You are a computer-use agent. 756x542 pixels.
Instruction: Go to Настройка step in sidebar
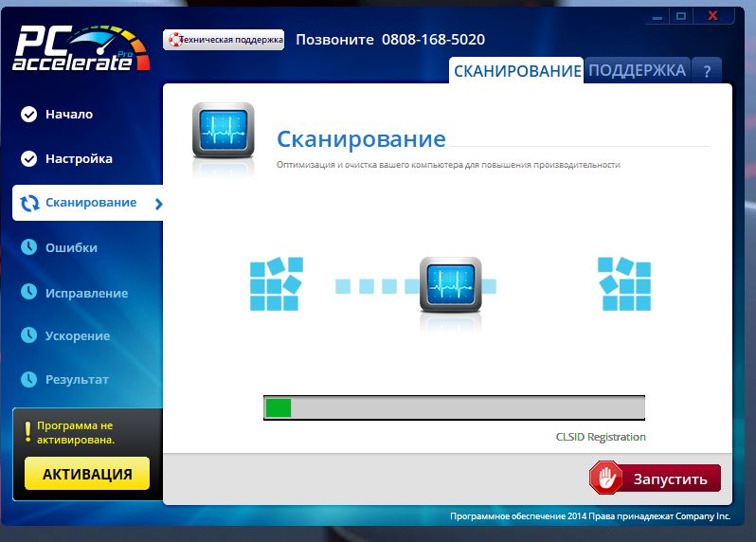[x=79, y=158]
